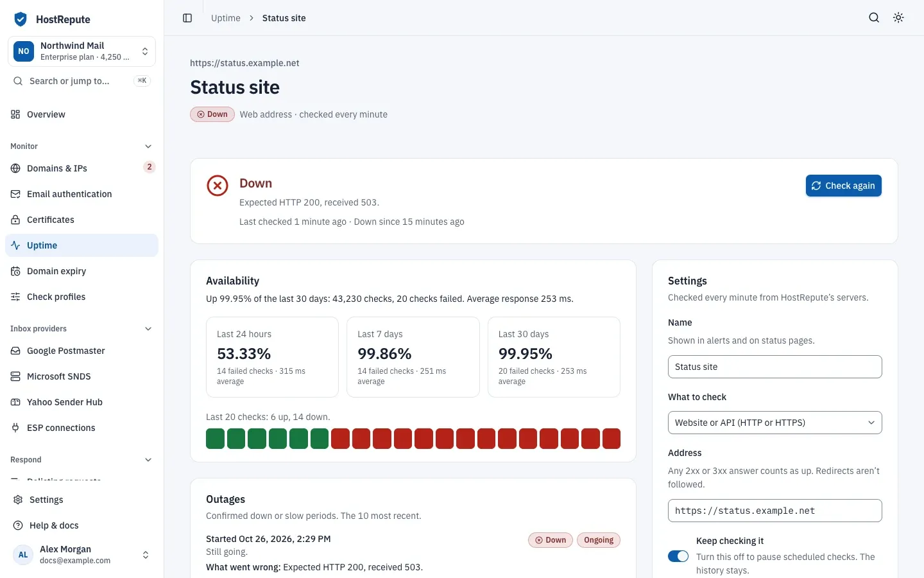Click the large Down status icon
This screenshot has height=578, width=924.
click(218, 186)
